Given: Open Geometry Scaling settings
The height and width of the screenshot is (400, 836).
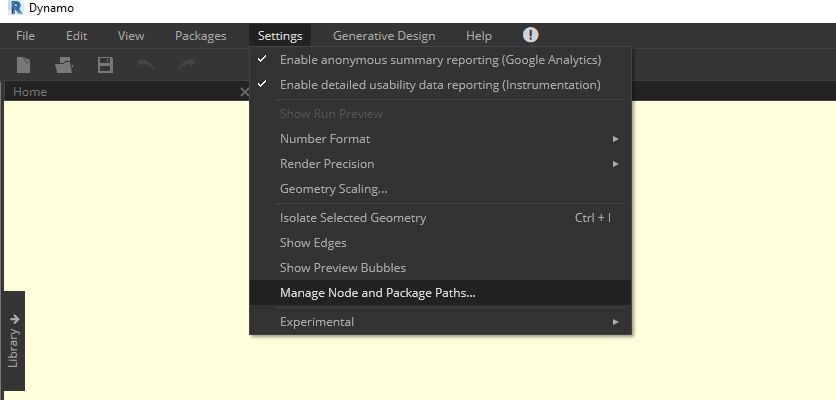Looking at the screenshot, I should (333, 189).
